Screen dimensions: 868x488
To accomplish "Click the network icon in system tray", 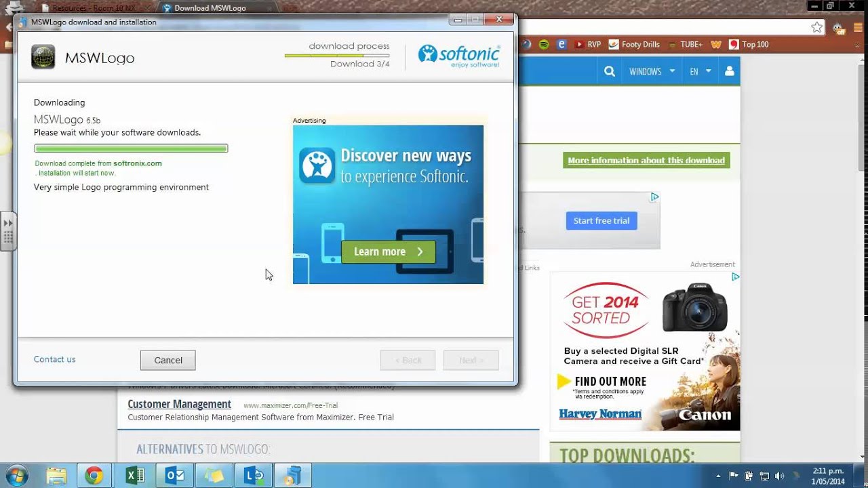I will [764, 476].
